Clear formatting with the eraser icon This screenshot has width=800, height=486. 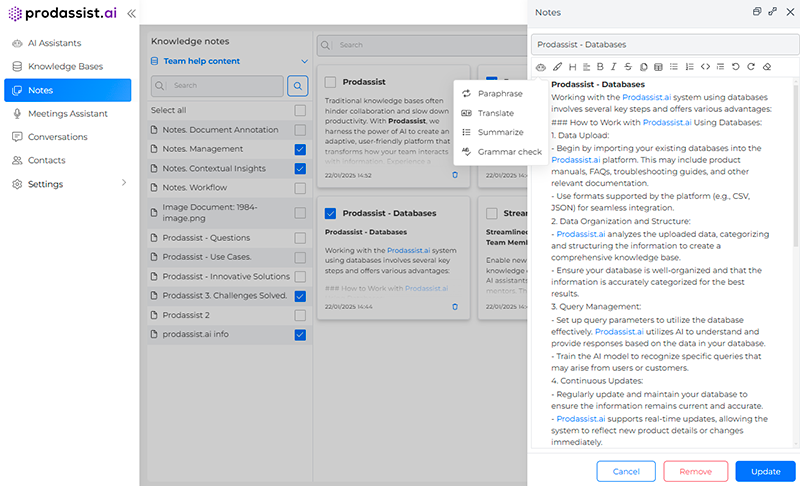point(766,67)
